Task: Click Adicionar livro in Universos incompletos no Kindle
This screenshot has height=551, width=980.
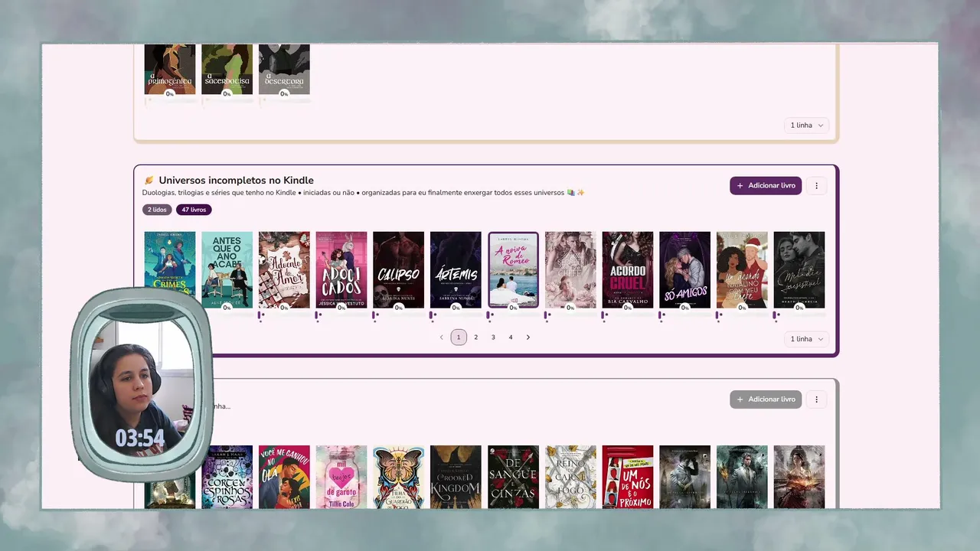Action: point(766,186)
